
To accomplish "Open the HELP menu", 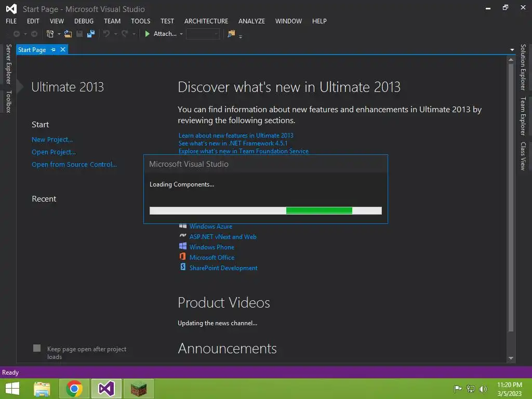I will (320, 21).
